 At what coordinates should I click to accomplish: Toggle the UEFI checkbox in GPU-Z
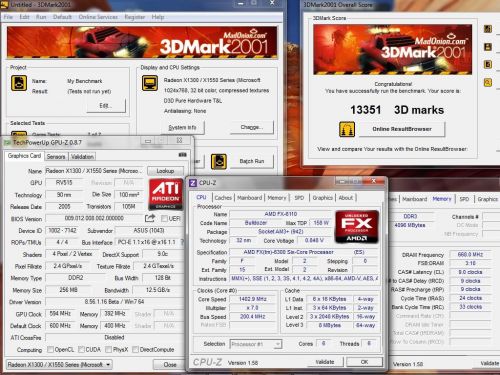164,219
